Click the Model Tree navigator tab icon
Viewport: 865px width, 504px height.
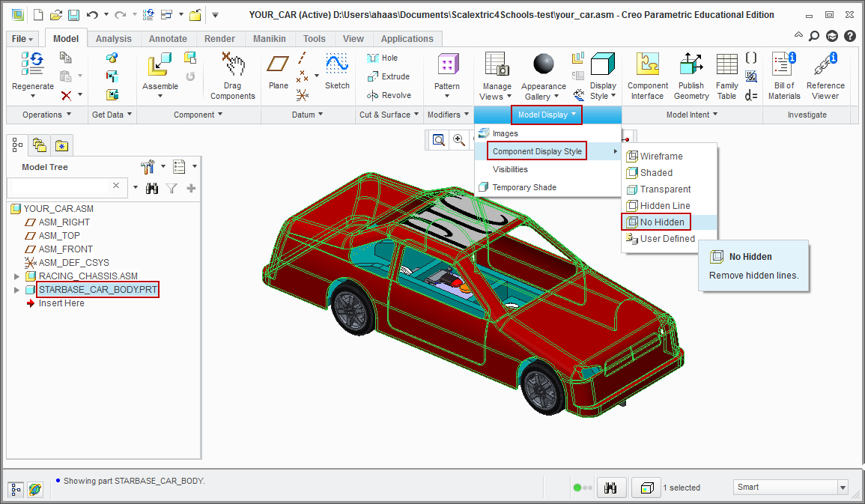click(x=17, y=145)
